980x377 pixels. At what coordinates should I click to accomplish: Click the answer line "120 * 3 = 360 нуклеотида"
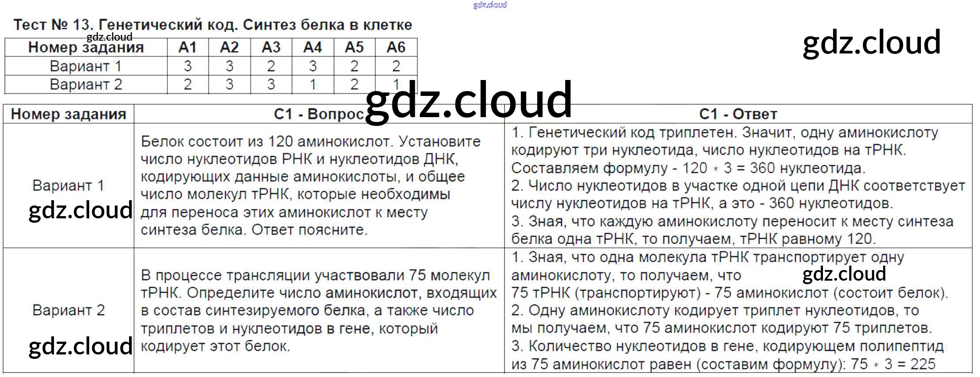[x=688, y=168]
